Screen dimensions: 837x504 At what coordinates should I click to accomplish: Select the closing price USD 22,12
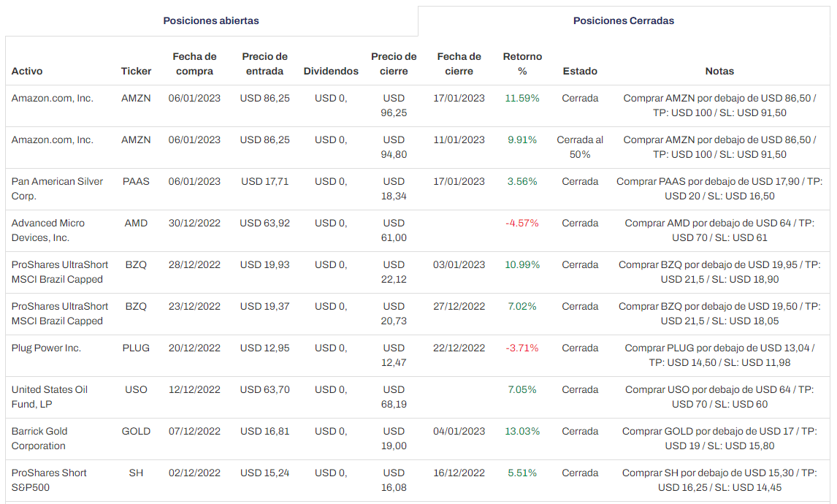tap(394, 272)
